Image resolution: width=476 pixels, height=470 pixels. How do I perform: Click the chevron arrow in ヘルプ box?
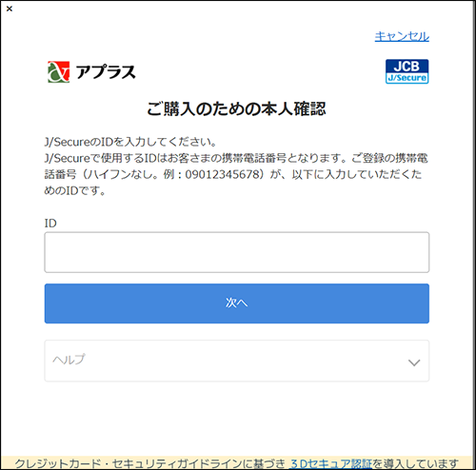(x=414, y=362)
